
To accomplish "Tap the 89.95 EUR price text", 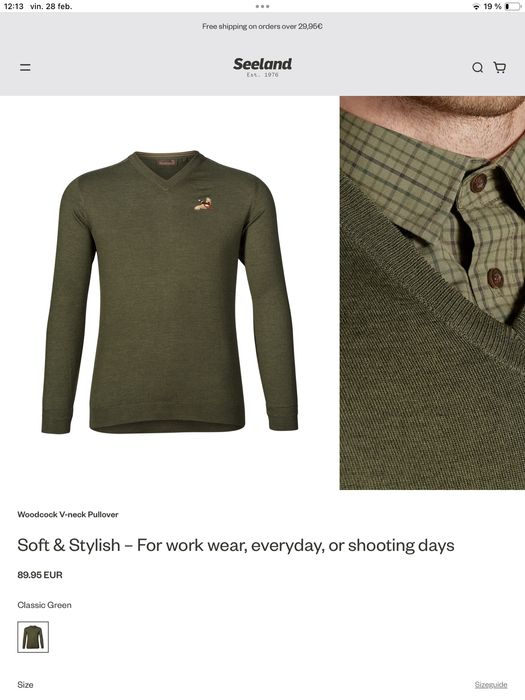I will point(40,575).
